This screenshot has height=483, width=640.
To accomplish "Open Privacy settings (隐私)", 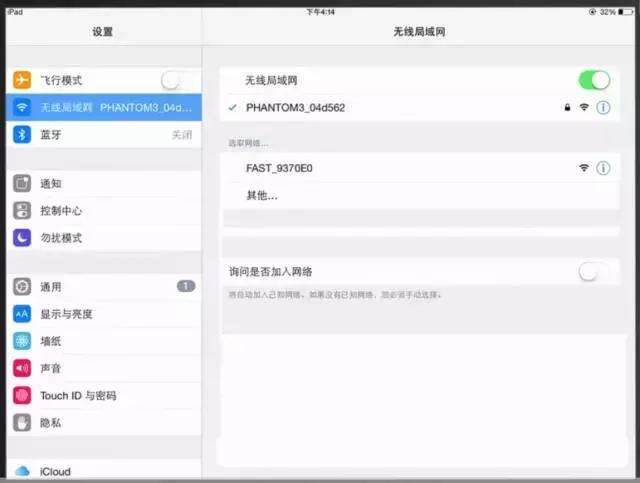I will (100, 423).
